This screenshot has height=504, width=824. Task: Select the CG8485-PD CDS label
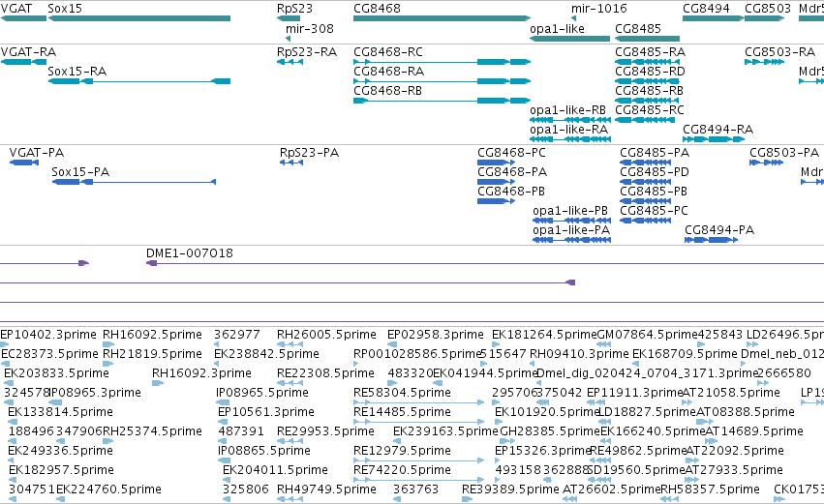coord(655,172)
